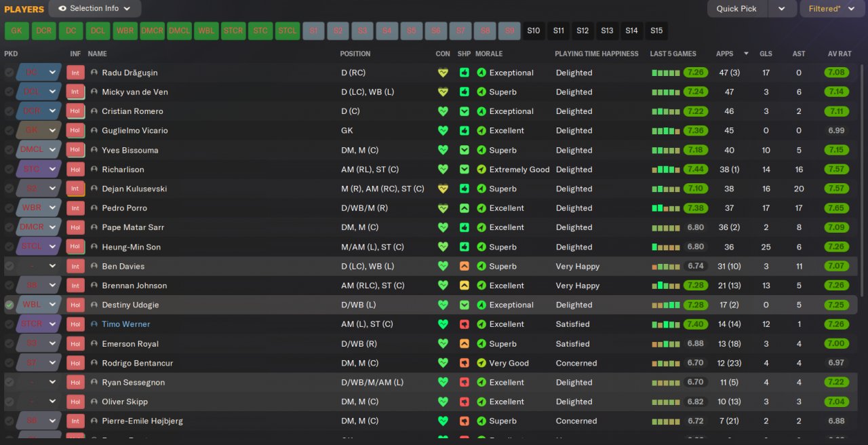The width and height of the screenshot is (868, 445).
Task: Click morale icon in Destiny Udogie's row
Action: 481,305
